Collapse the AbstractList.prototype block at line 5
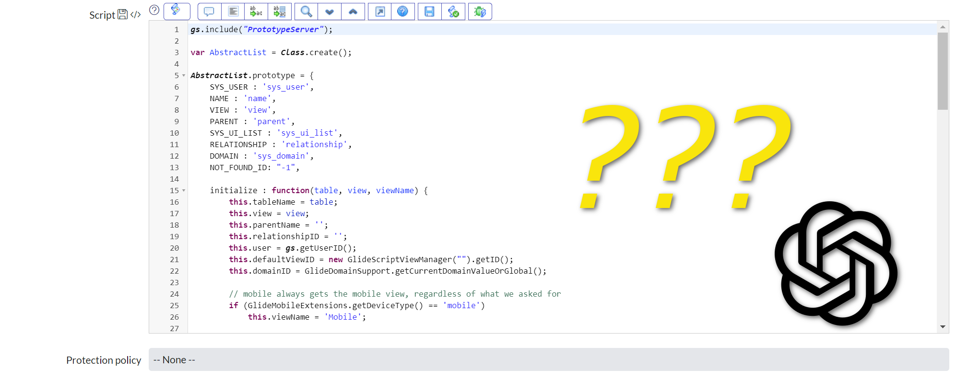980x381 pixels. click(184, 76)
